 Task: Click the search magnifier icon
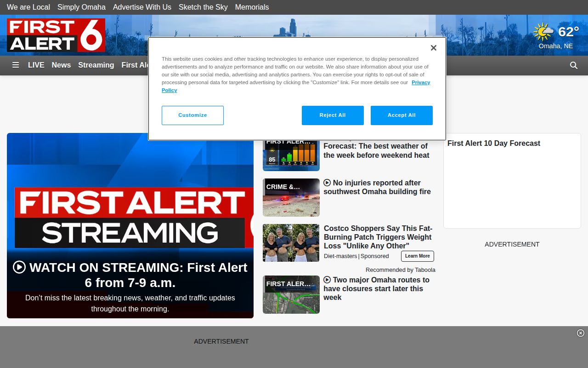click(574, 65)
